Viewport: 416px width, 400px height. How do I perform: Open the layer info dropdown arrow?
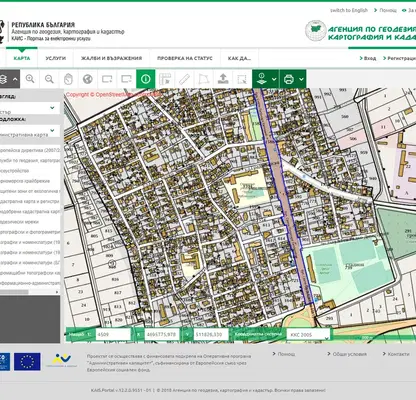pyautogui.click(x=274, y=79)
